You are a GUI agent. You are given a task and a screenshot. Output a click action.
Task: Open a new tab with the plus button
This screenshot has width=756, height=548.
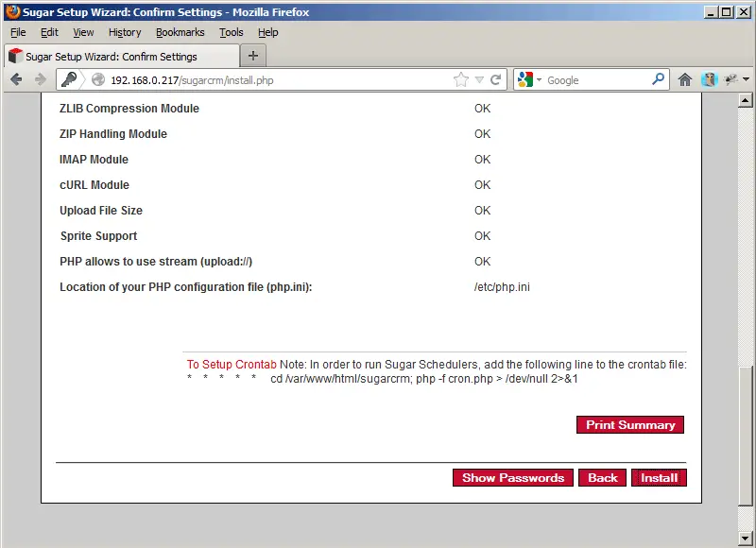(253, 56)
